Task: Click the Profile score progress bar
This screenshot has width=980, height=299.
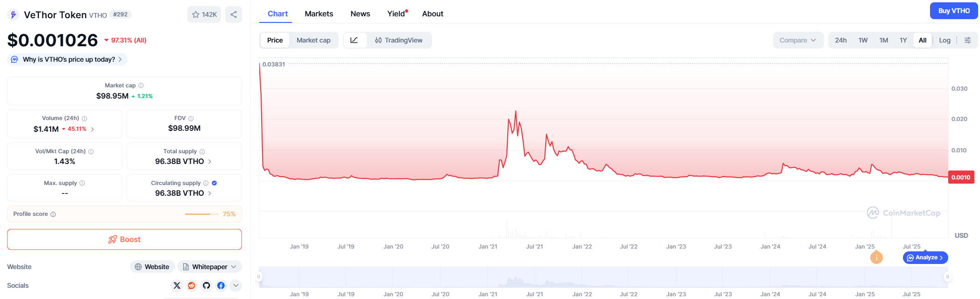Action: 201,214
